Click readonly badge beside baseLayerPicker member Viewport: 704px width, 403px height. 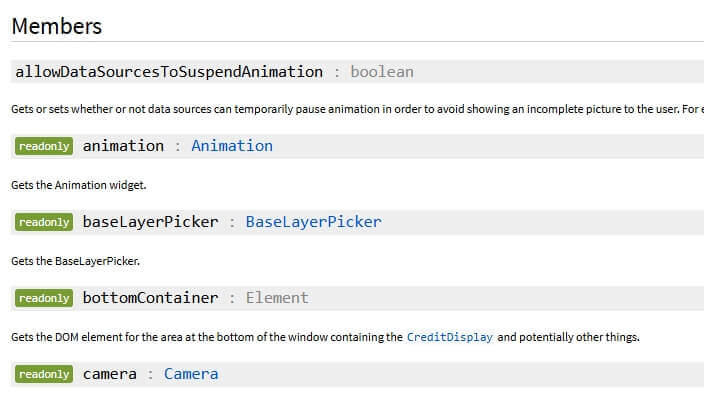coord(44,222)
